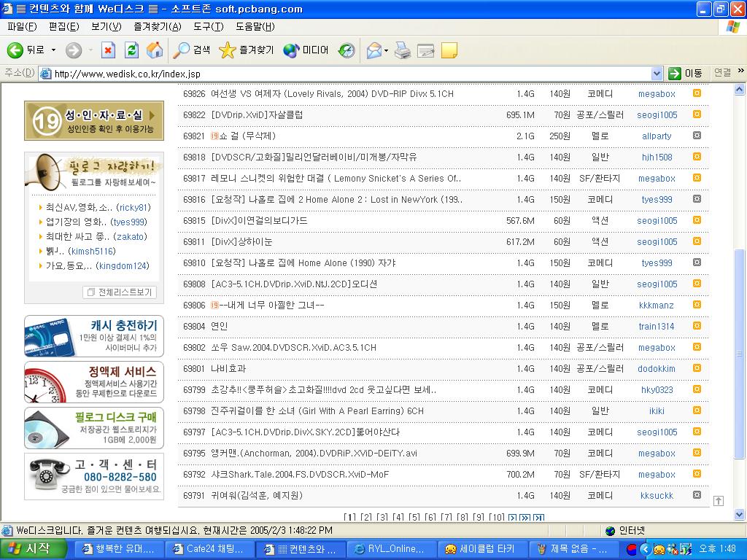The image size is (747, 560).
Task: Open the address bar dropdown arrow
Action: coord(657,74)
